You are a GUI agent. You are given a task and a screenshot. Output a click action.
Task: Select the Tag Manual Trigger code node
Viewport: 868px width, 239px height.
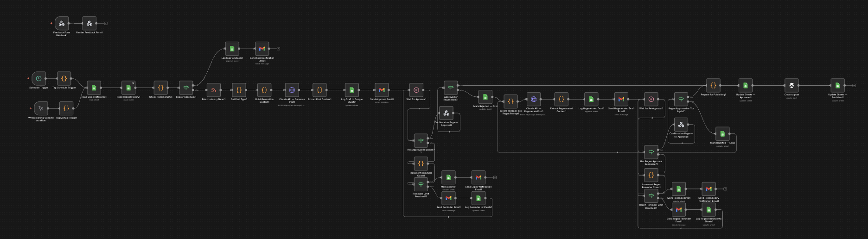[66, 108]
